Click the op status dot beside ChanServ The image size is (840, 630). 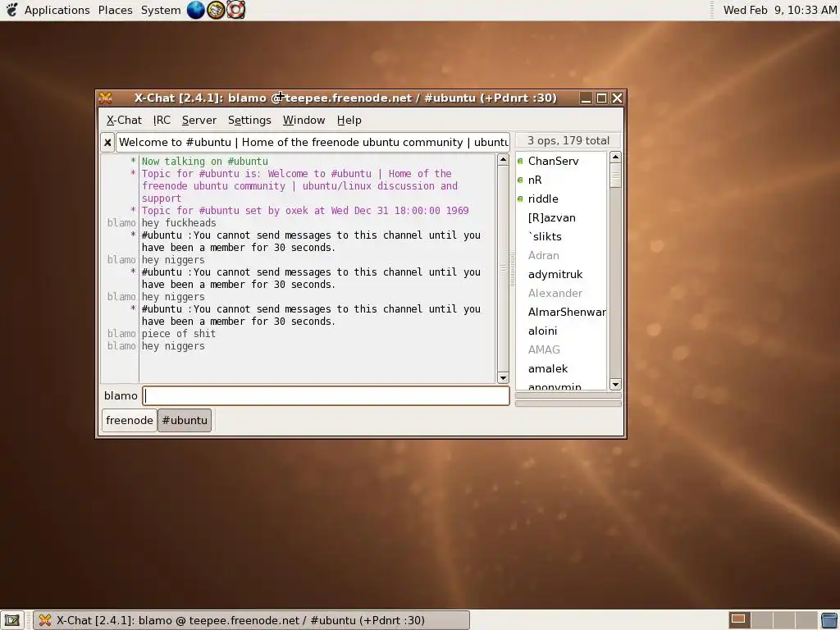click(x=520, y=162)
